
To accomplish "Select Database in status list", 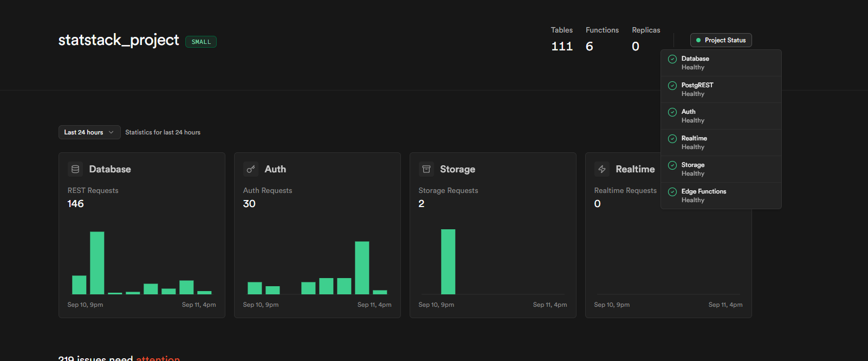I will tap(721, 63).
